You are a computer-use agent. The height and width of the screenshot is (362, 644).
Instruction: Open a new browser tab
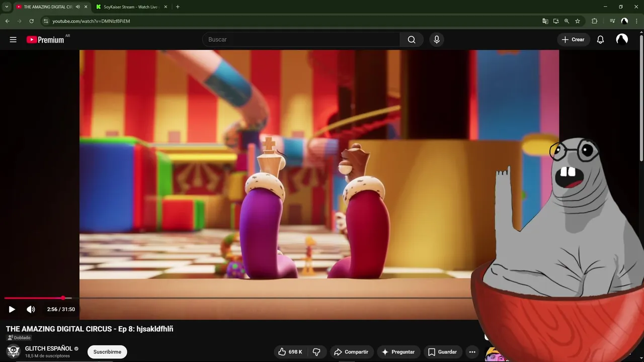178,7
